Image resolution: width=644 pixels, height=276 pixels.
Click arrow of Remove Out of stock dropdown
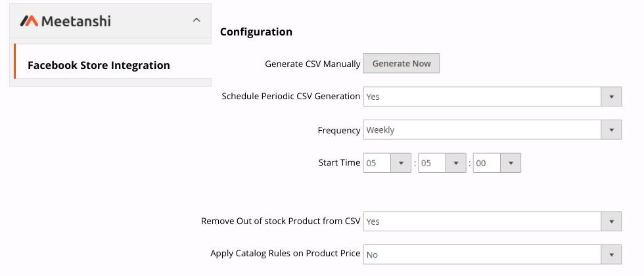[611, 221]
